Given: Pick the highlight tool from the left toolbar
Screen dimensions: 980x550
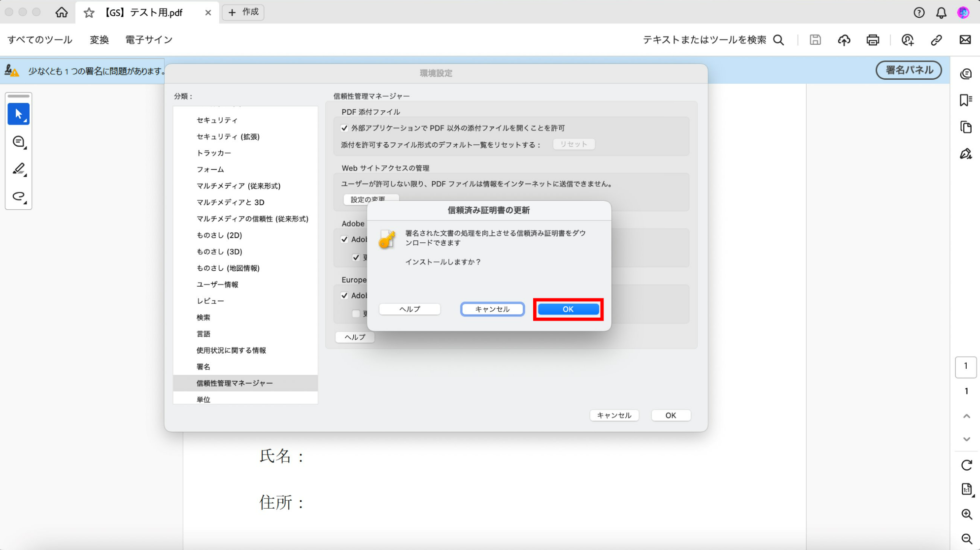Looking at the screenshot, I should 18,169.
